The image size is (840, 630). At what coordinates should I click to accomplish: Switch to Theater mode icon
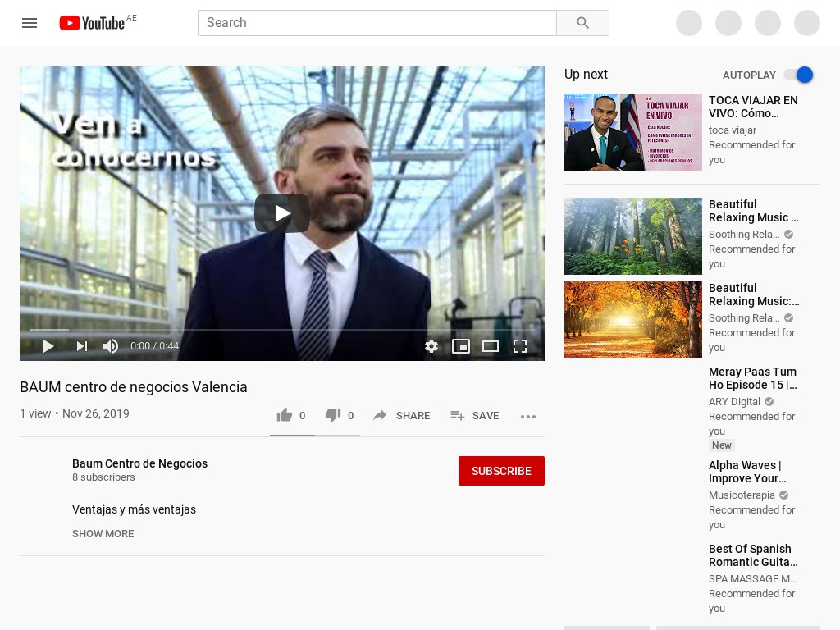(x=491, y=346)
